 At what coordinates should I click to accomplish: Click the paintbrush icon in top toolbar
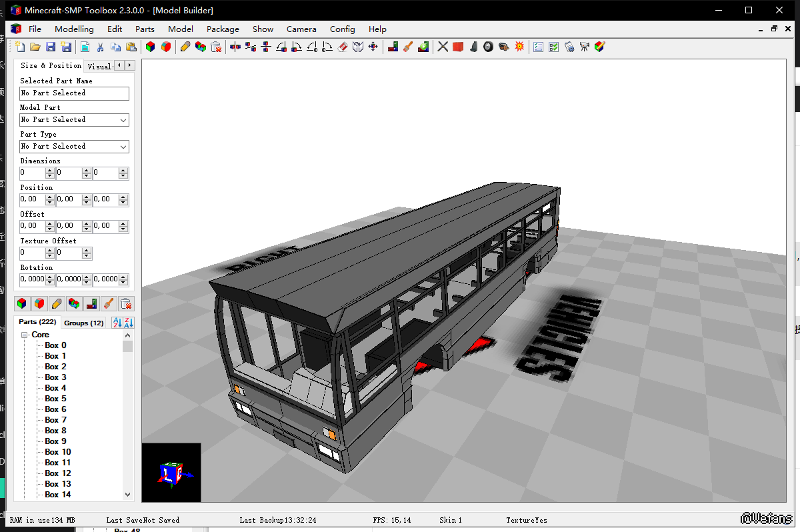[408, 47]
